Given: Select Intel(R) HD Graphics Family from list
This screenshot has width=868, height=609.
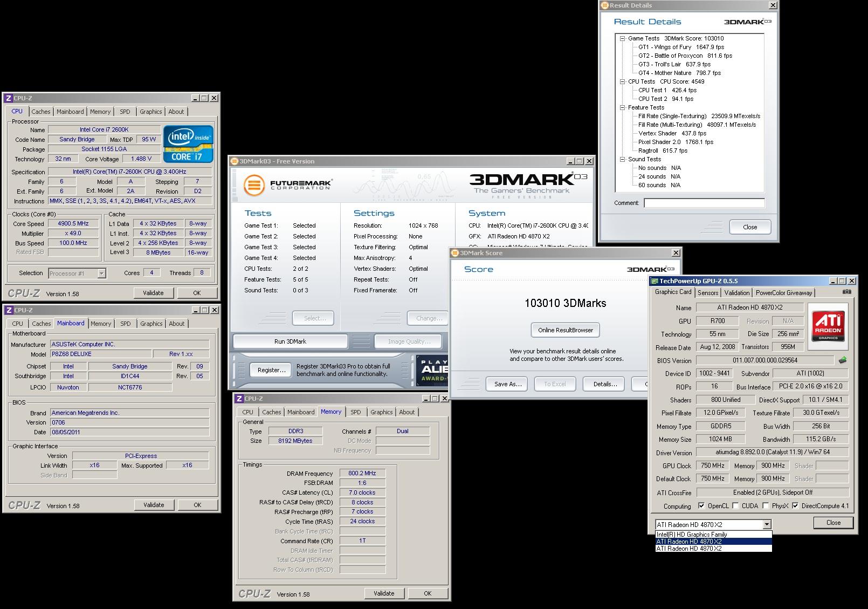Looking at the screenshot, I should point(713,535).
